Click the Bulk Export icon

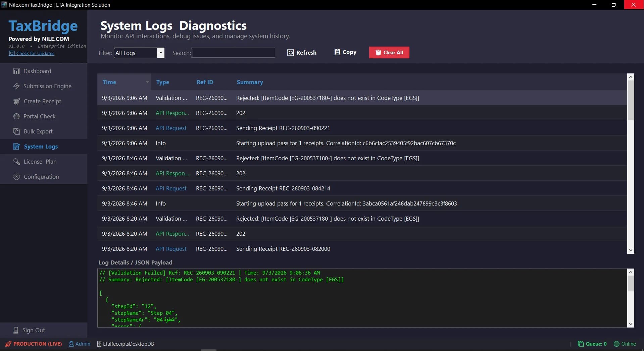pyautogui.click(x=16, y=131)
